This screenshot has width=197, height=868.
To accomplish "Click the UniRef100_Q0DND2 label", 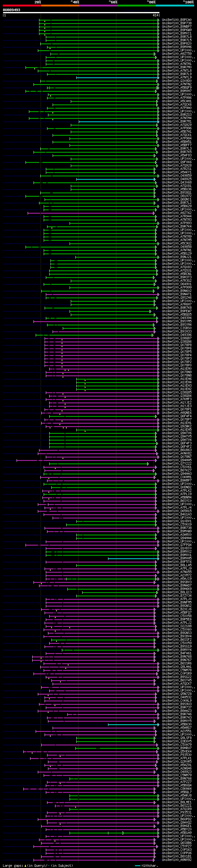I will tap(176, 487).
